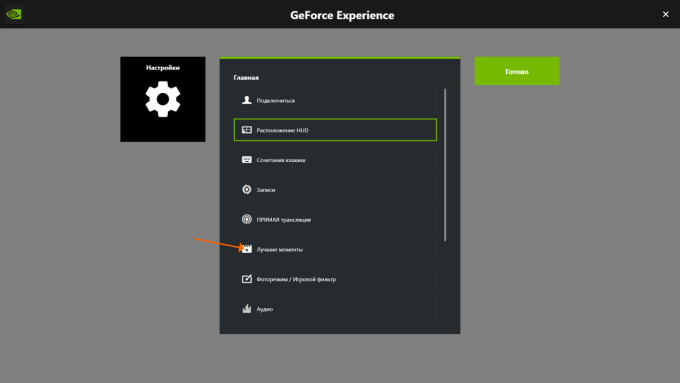Click the recording icon beside Записи
This screenshot has height=383, width=681.
click(247, 190)
